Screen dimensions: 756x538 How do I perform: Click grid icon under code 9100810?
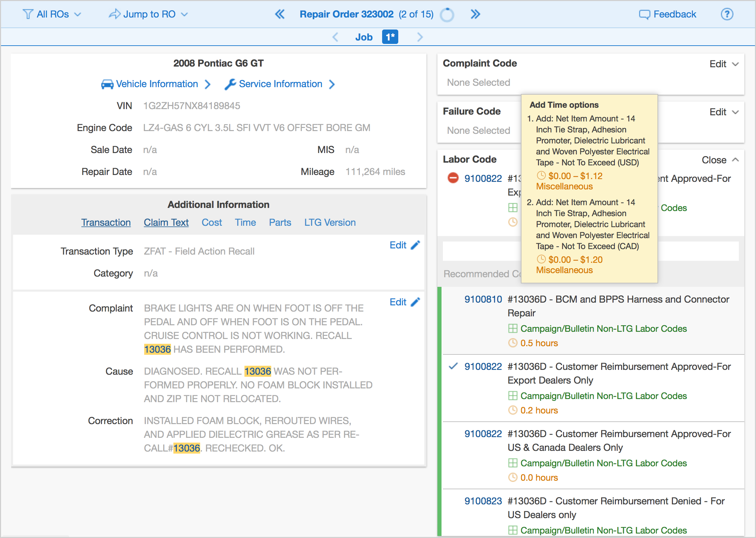[513, 328]
